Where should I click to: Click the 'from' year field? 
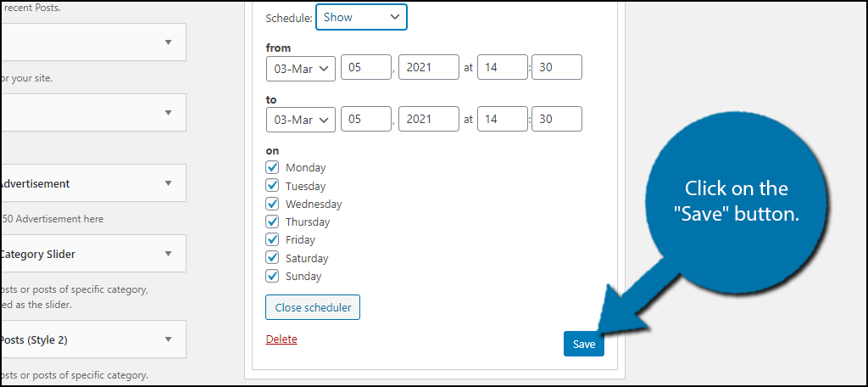coord(428,68)
